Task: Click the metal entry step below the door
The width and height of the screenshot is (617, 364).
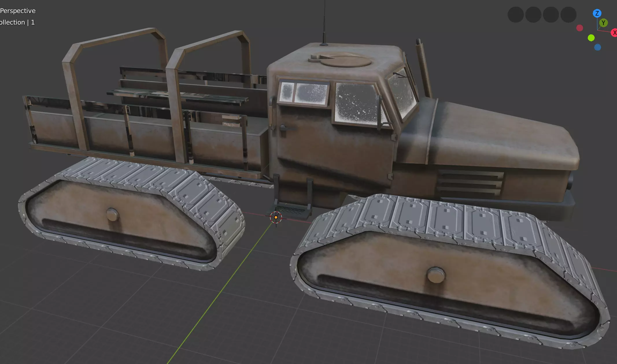Action: click(293, 209)
